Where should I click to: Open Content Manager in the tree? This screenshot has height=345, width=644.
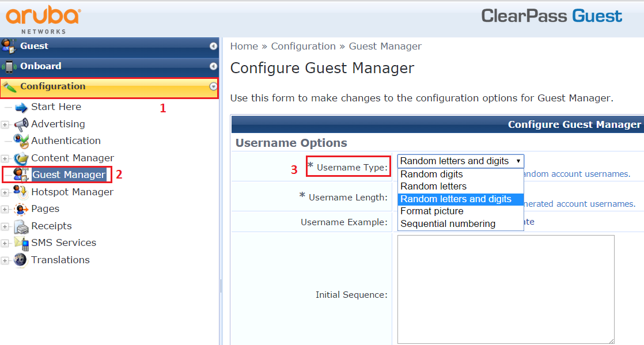pos(72,158)
